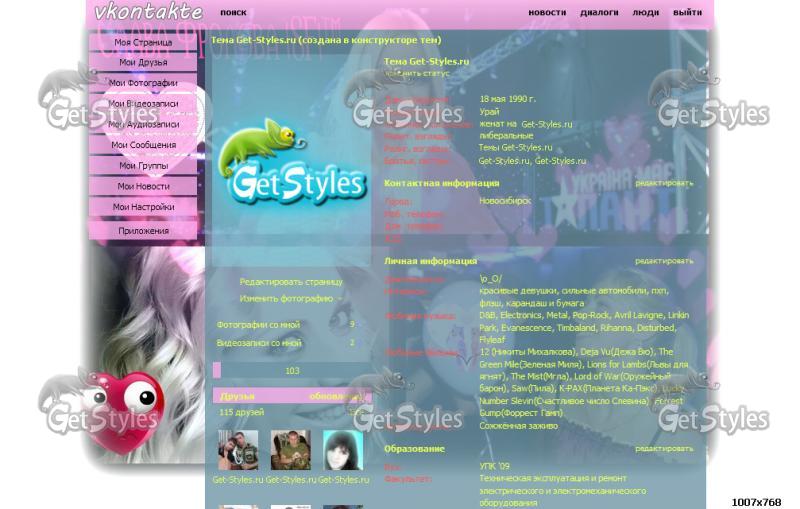
Task: Select Мои Фотографии in the sidebar
Action: [x=143, y=83]
